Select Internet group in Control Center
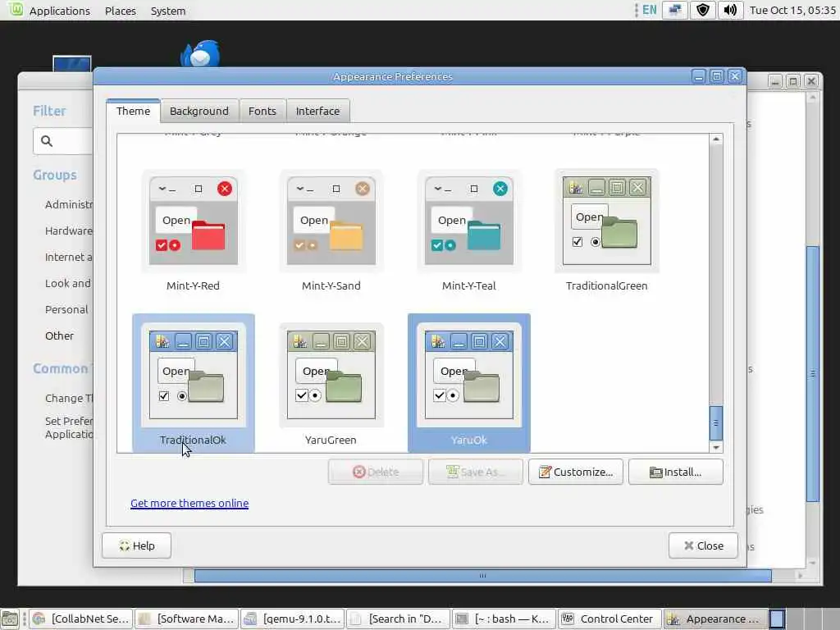Screen dimensions: 840x630 (x=69, y=257)
